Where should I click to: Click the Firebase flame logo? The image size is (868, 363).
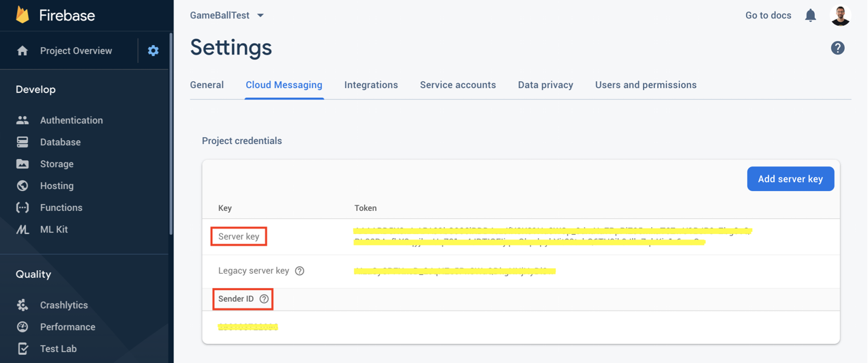point(23,14)
